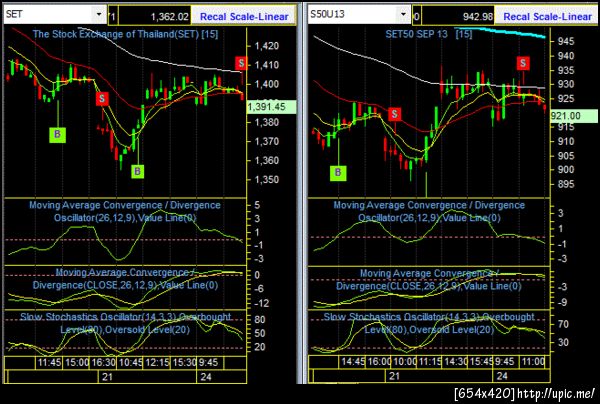Click the SET chart Divergence(CLOSE,26,12,9) indicator title
This screenshot has height=404, width=600.
(125, 279)
